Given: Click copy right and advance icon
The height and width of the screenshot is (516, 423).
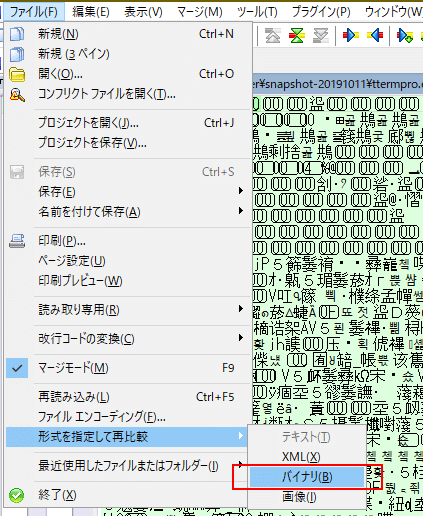Looking at the screenshot, I should click(405, 35).
